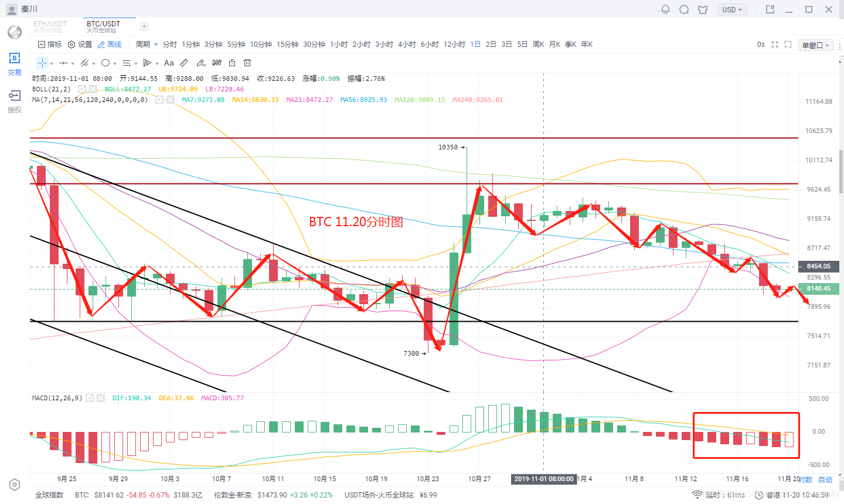Open the notification bell
Screen dimensions: 844x504
pyautogui.click(x=665, y=9)
